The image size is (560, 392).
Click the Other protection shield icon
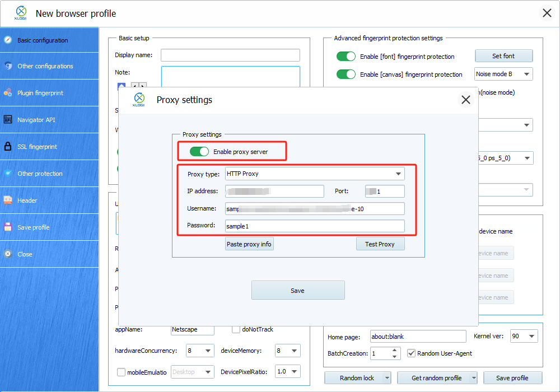coord(8,174)
